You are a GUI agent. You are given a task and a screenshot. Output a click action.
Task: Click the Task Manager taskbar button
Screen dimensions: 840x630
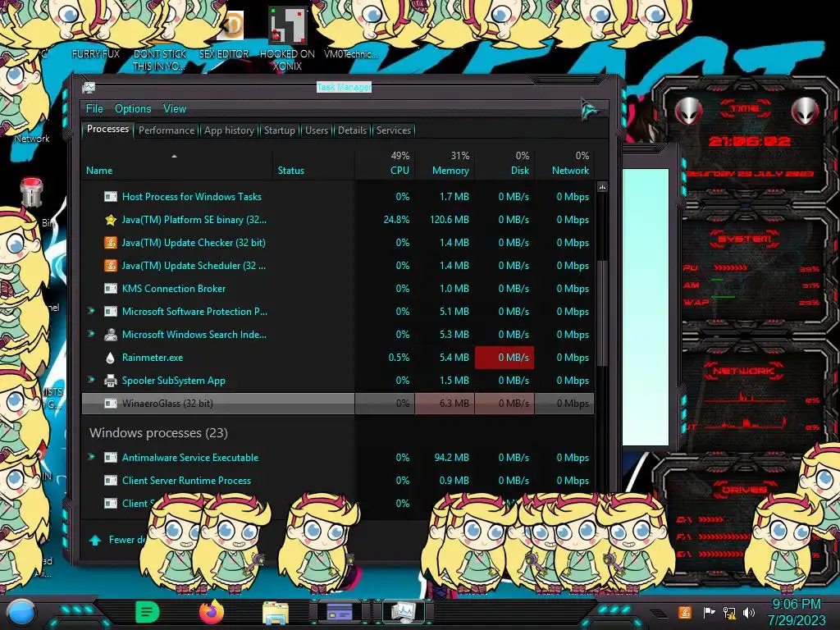(x=403, y=612)
